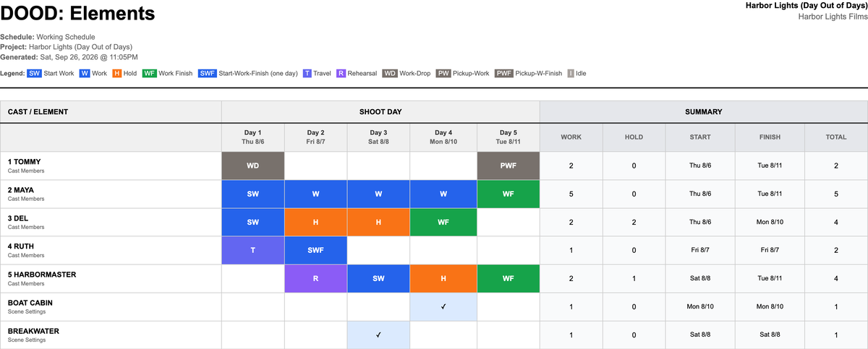868x349 pixels.
Task: Select Harbormaster's WF cell on Day 5
Action: 509,278
